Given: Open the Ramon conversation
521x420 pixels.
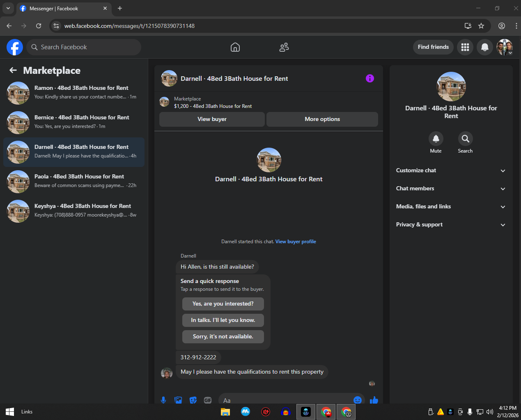Looking at the screenshot, I should click(x=74, y=93).
